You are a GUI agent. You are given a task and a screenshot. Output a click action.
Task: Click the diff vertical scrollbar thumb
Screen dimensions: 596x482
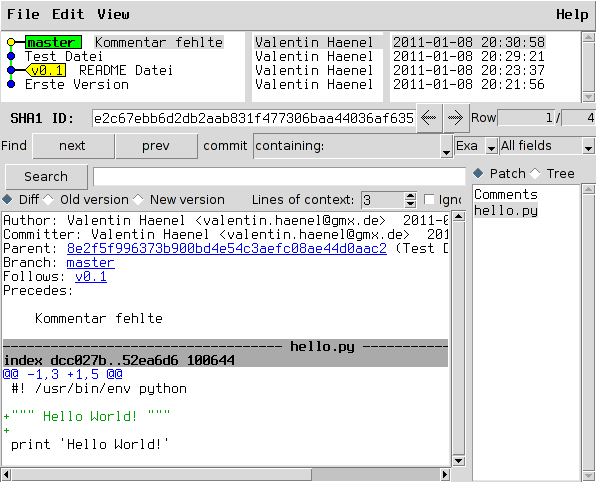pyautogui.click(x=459, y=338)
